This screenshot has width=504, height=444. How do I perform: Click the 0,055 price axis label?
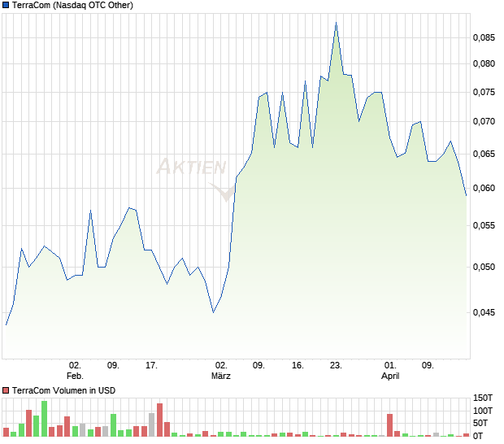[484, 226]
